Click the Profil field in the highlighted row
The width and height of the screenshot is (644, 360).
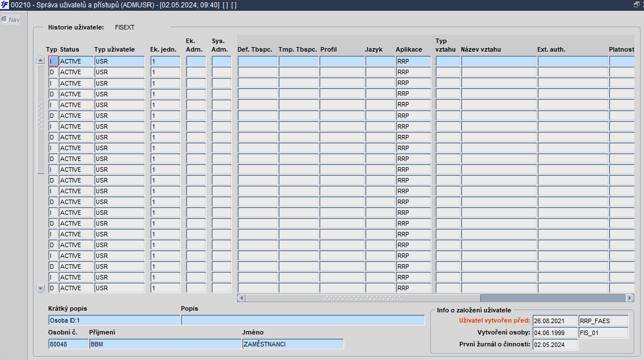pos(342,61)
